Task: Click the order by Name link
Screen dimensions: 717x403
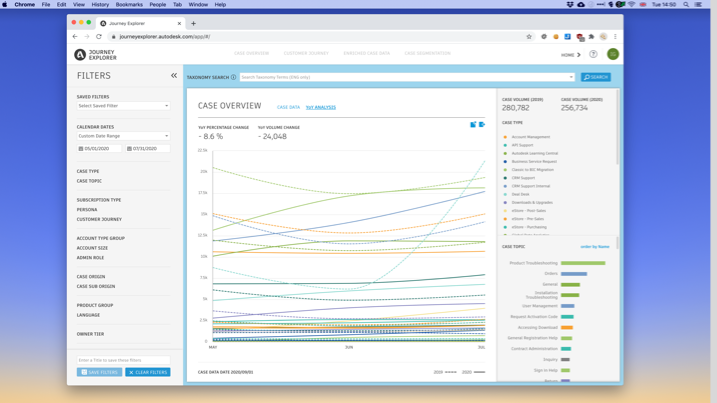Action: click(595, 247)
